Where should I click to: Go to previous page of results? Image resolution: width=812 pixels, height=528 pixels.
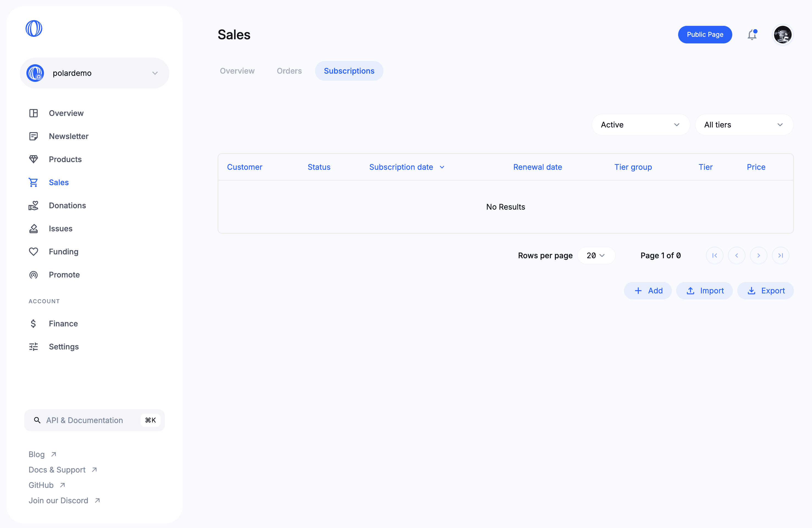click(x=736, y=256)
